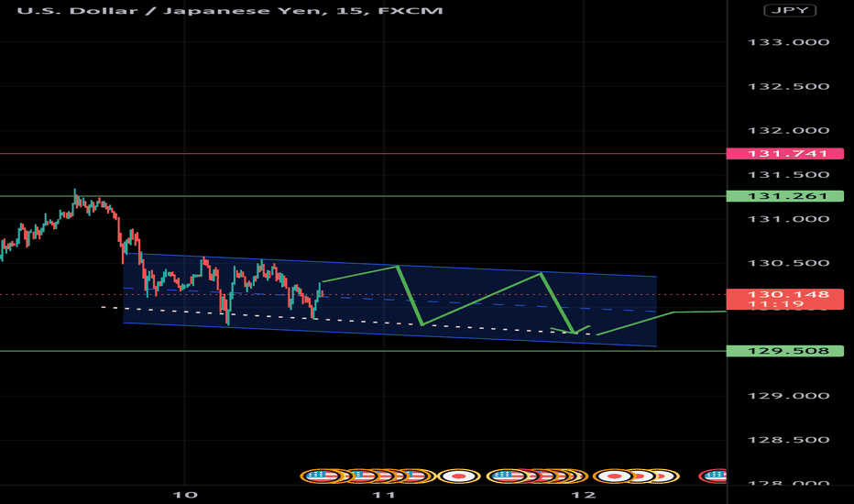Click the 133.000 price axis value
The height and width of the screenshot is (504, 854).
click(x=788, y=42)
